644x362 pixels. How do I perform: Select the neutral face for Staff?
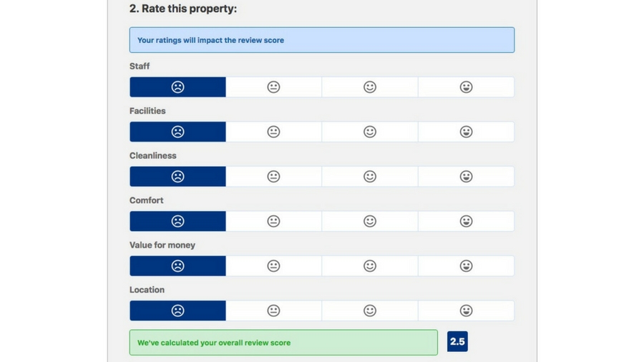click(x=273, y=87)
